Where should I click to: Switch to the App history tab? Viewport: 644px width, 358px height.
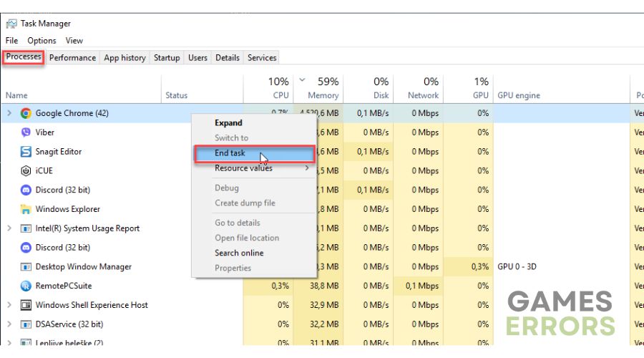tap(125, 57)
